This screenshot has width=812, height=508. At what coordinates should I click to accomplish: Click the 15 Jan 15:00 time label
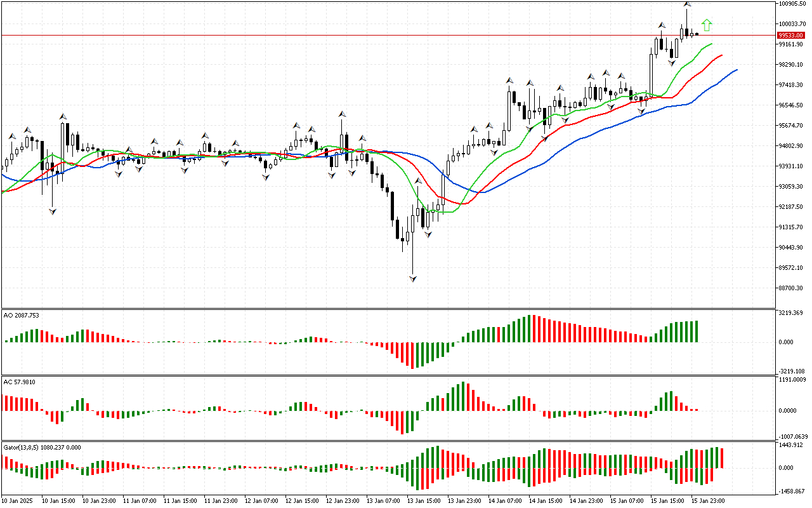pos(667,501)
